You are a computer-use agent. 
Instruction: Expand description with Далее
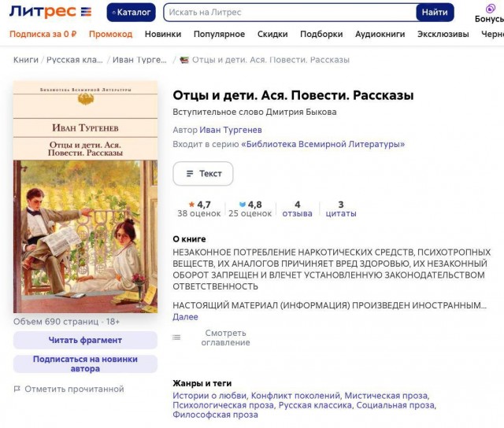[x=185, y=317]
